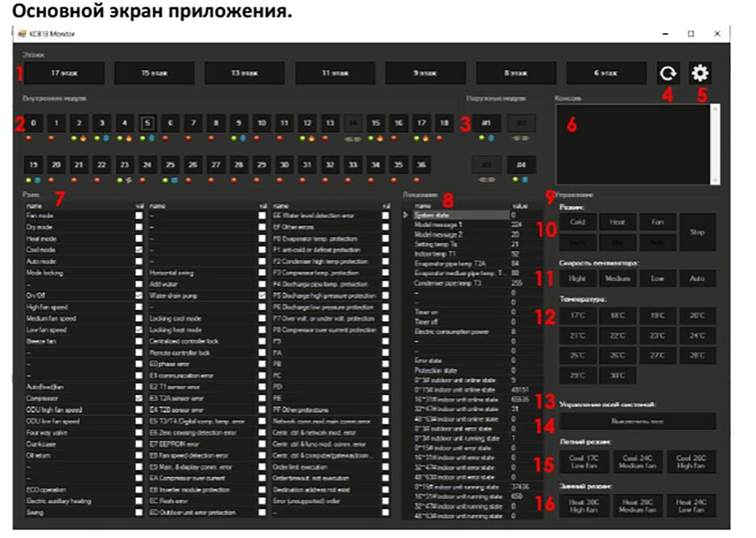The height and width of the screenshot is (538, 756).
Task: Click the flame status icon under module 4
Action: tap(129, 138)
